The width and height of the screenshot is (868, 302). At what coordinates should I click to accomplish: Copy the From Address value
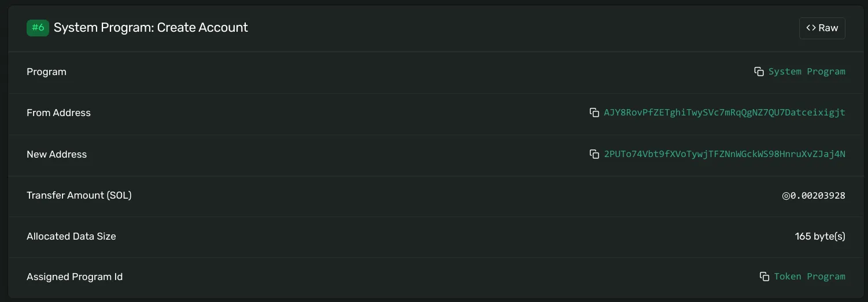tap(594, 113)
